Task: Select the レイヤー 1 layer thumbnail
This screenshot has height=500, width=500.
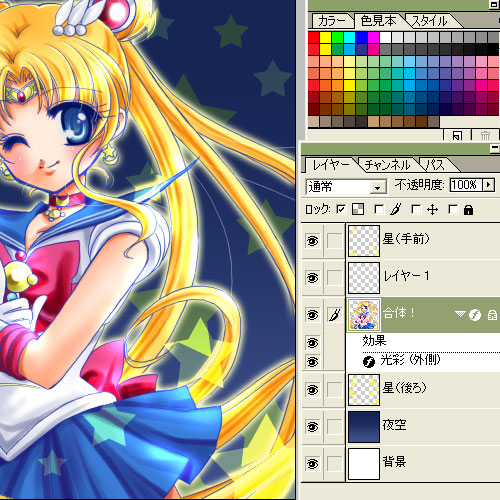Action: [364, 278]
